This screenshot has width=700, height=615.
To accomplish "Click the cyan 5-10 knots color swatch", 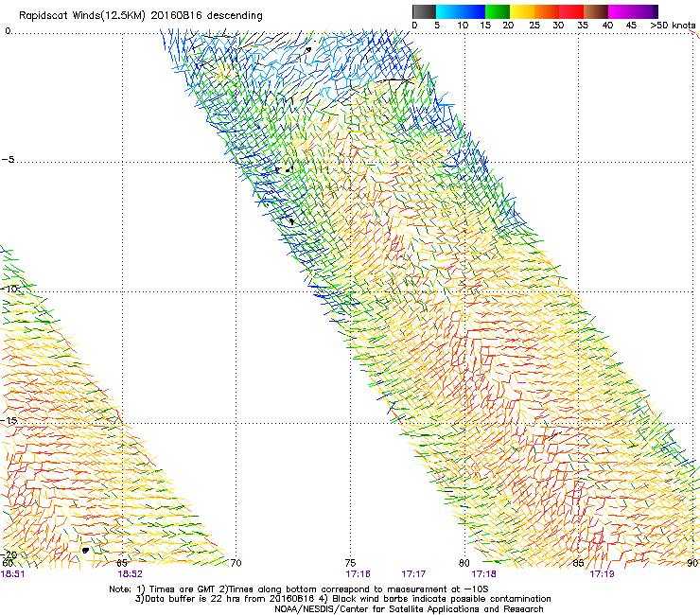I will [x=448, y=11].
